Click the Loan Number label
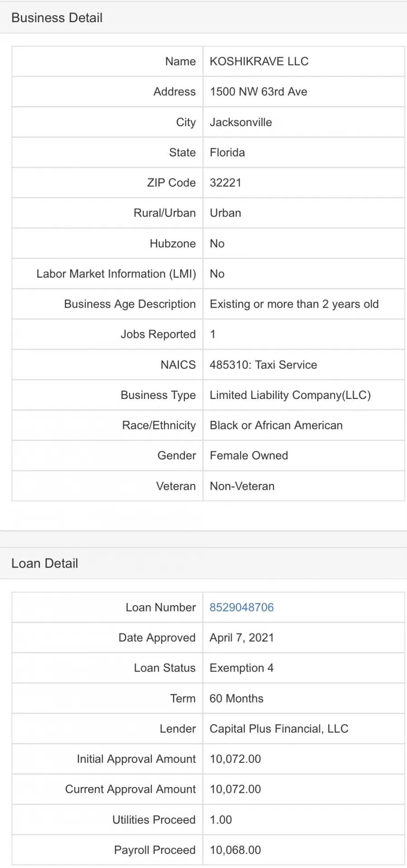 161,607
